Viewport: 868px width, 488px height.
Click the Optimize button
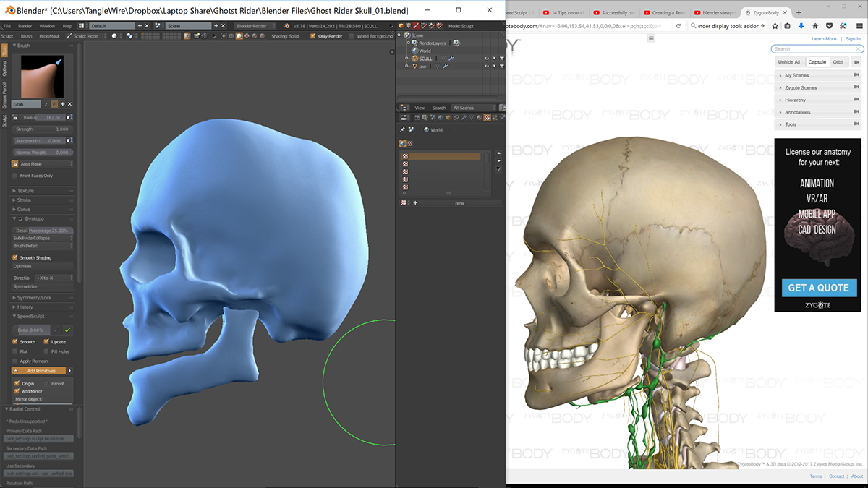click(43, 266)
